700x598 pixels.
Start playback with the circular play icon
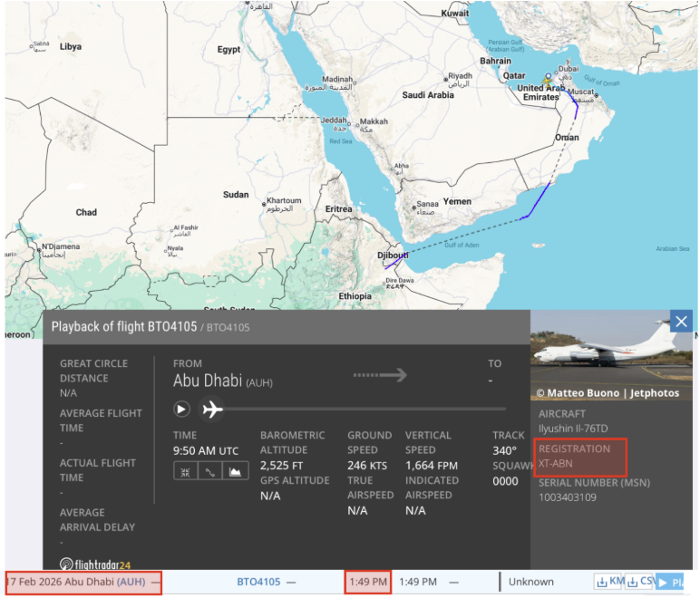pos(181,410)
